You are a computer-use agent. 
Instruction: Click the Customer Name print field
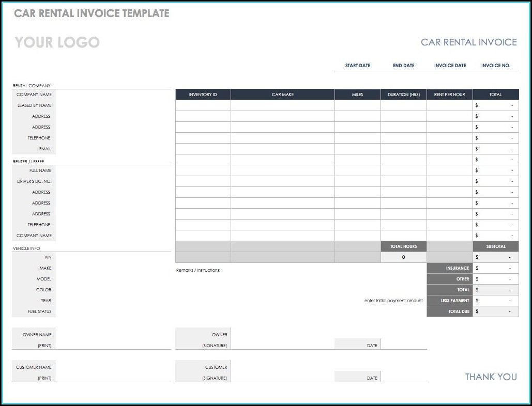tap(113, 372)
